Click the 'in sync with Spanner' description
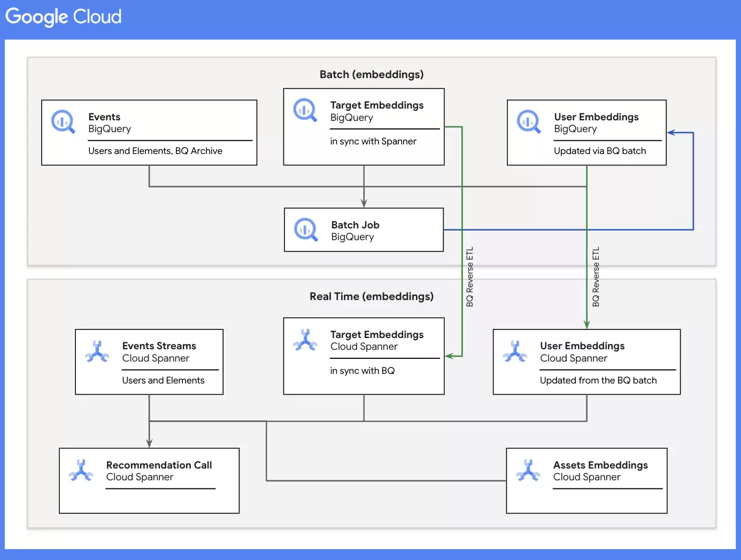The image size is (741, 560). pyautogui.click(x=373, y=141)
